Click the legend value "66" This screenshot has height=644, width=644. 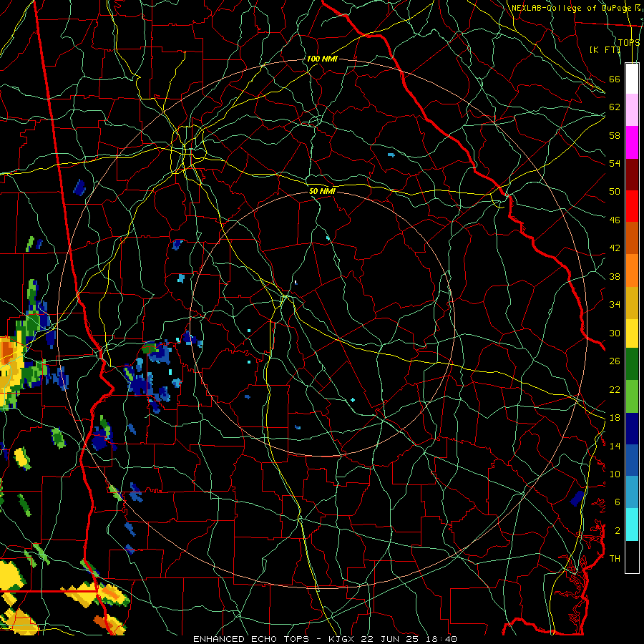615,79
